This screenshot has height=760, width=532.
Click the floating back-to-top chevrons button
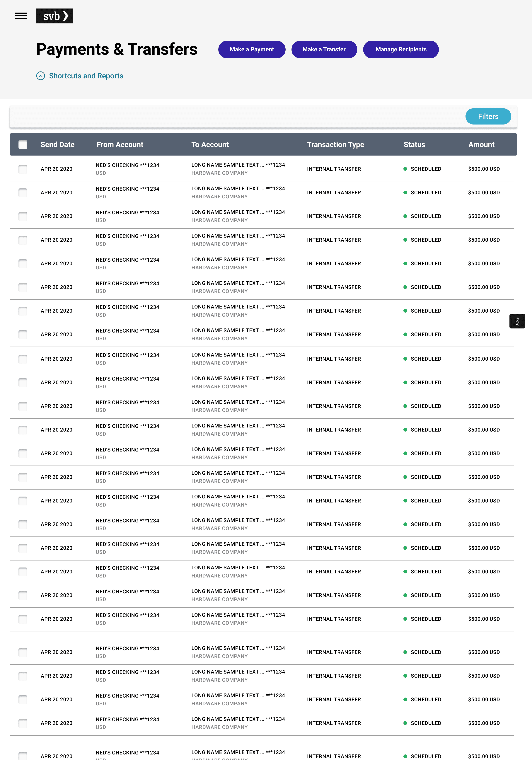tap(517, 321)
